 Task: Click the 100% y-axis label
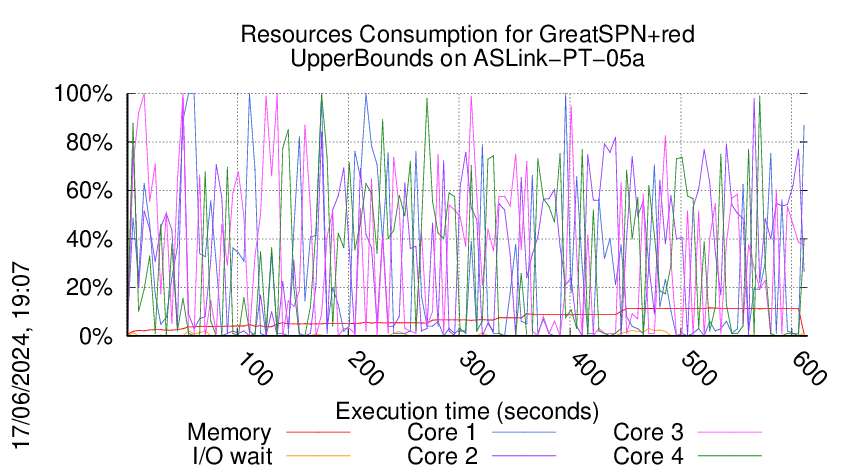83,94
